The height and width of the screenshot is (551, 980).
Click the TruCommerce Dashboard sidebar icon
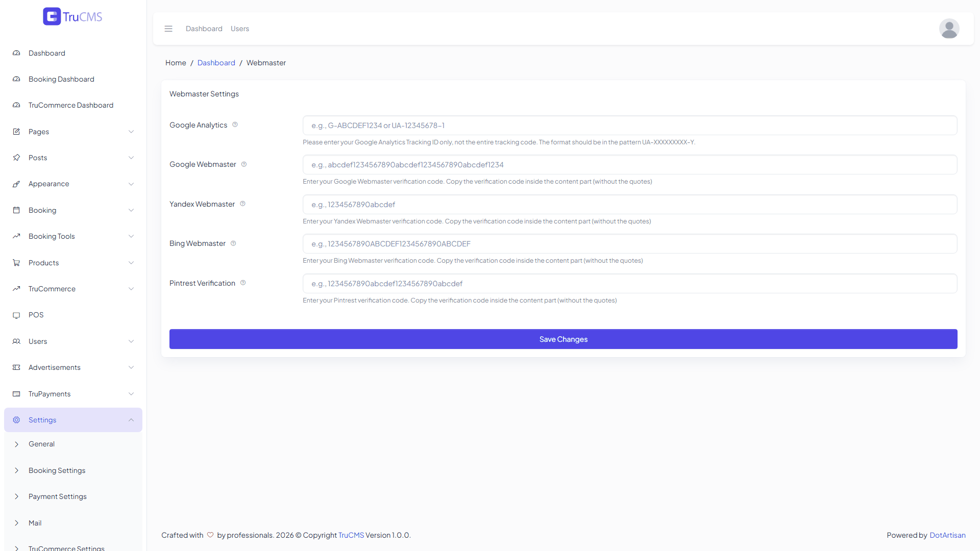pyautogui.click(x=16, y=105)
